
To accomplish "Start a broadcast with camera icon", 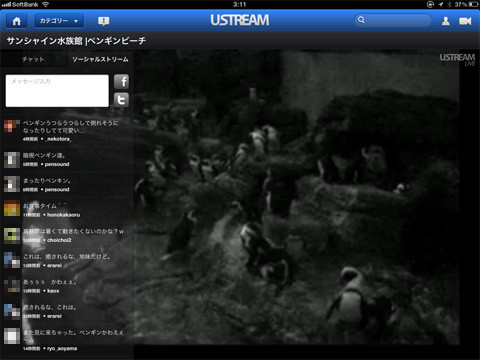I will [x=465, y=21].
